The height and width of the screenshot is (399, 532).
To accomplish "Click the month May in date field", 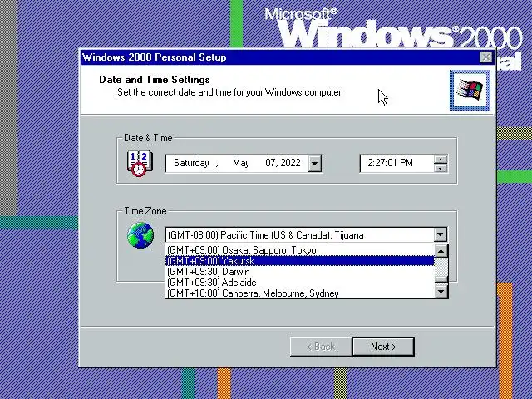I will point(241,163).
